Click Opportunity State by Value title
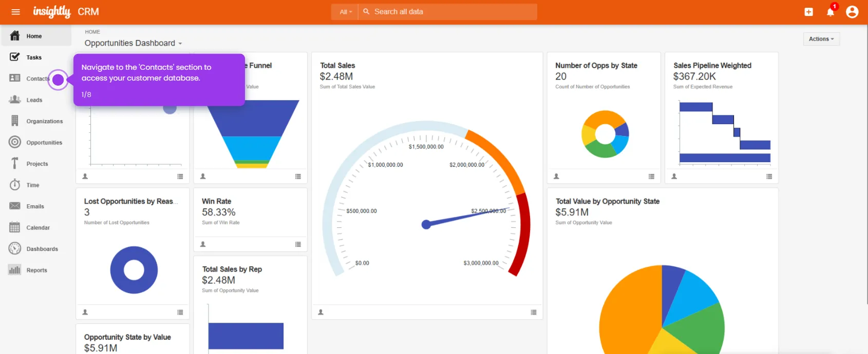 [x=127, y=337]
